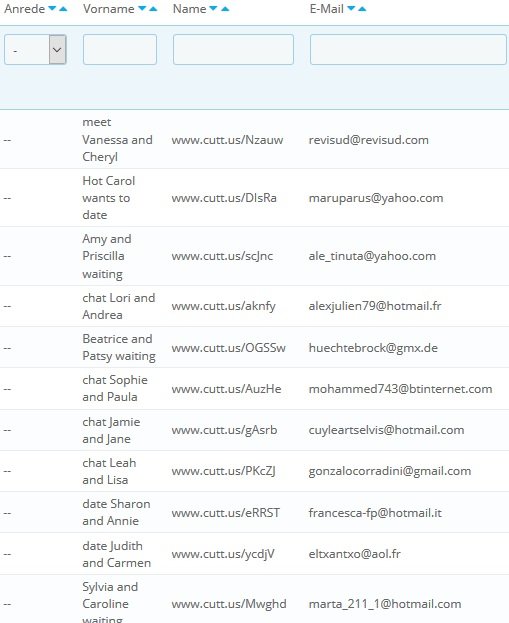Sort E-Mail column ascending arrow

tap(362, 8)
